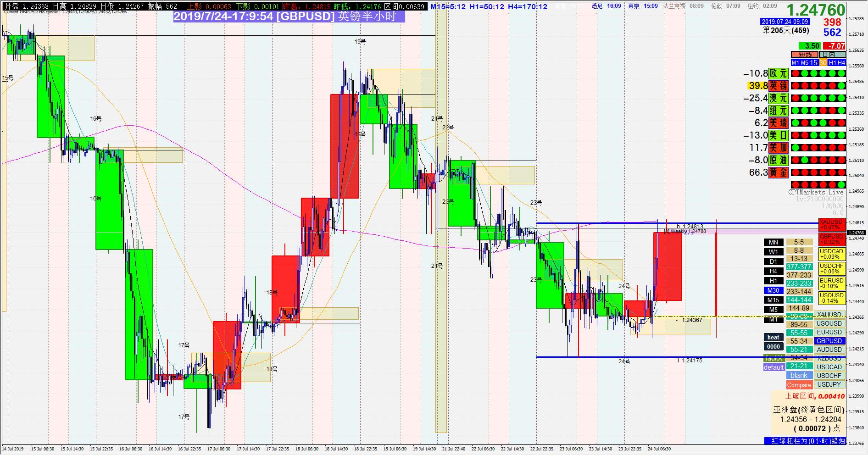This screenshot has height=455, width=868.
Task: Select the H4 timeframe button
Action: pyautogui.click(x=773, y=271)
